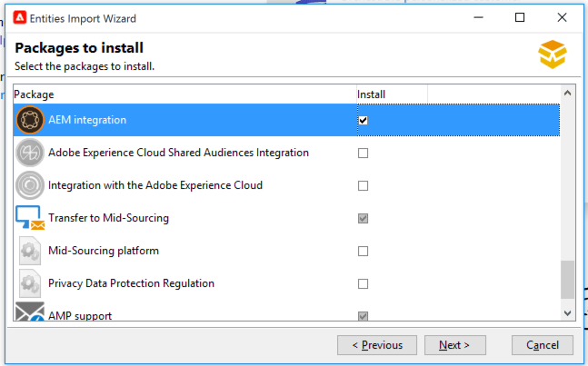Image resolution: width=588 pixels, height=366 pixels.
Task: Click the Mid-Sourcing platform gear icon
Action: [x=30, y=251]
